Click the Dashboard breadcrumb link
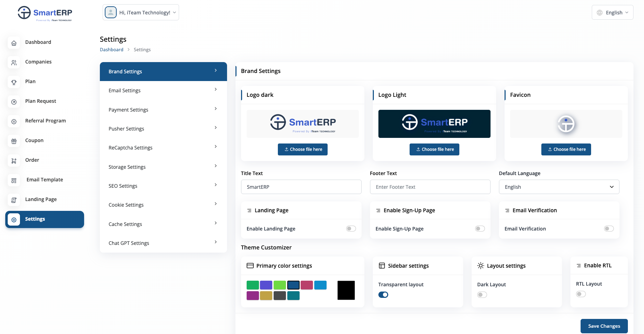The image size is (644, 334). click(x=111, y=50)
